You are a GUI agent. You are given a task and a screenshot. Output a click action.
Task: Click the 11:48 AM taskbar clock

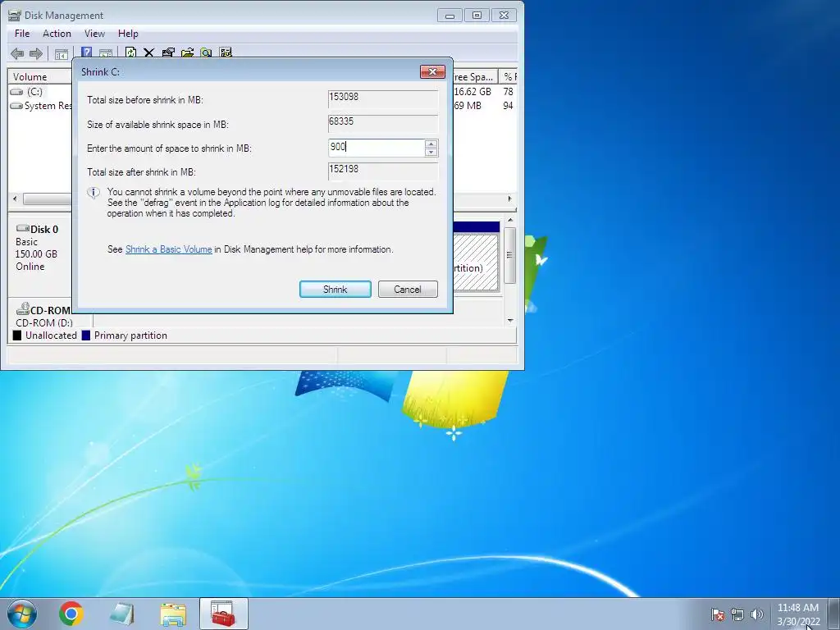[x=797, y=608]
